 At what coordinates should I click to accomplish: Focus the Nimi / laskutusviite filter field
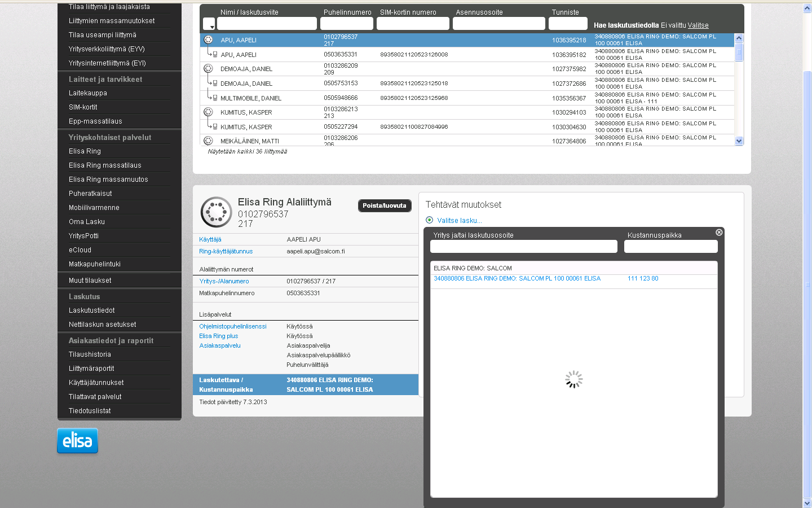pos(267,24)
